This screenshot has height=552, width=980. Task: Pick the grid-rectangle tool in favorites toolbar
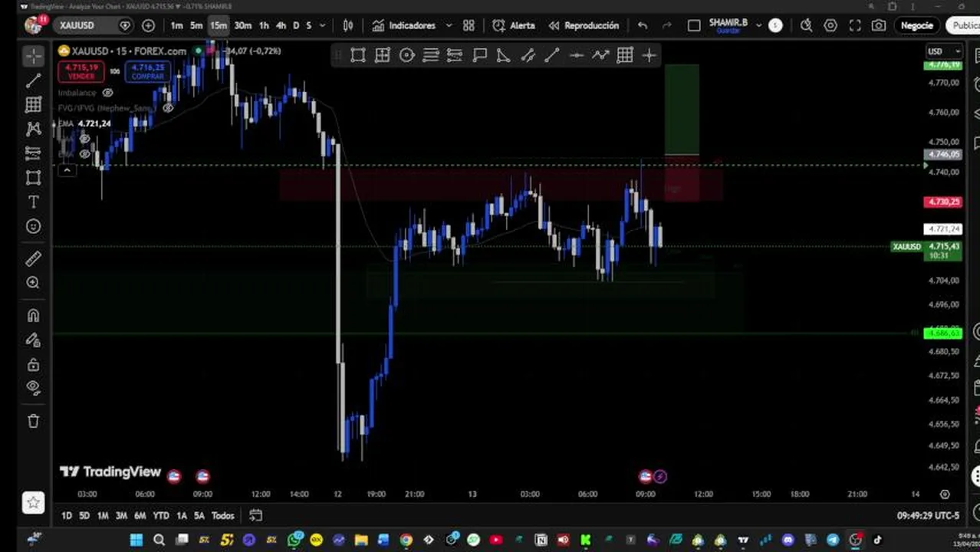382,55
